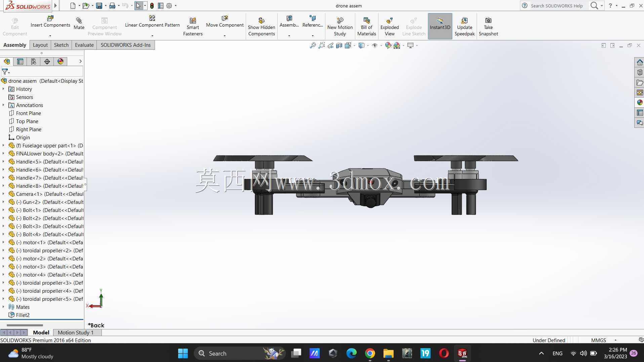Screen dimensions: 644x362
Task: Open Appearances task pane tab
Action: pyautogui.click(x=639, y=103)
